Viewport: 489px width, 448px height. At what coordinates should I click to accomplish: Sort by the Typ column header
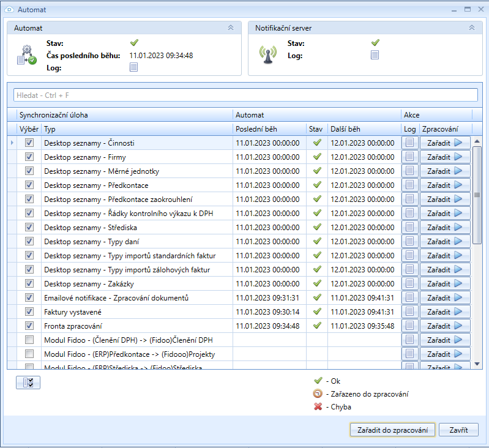pos(136,129)
